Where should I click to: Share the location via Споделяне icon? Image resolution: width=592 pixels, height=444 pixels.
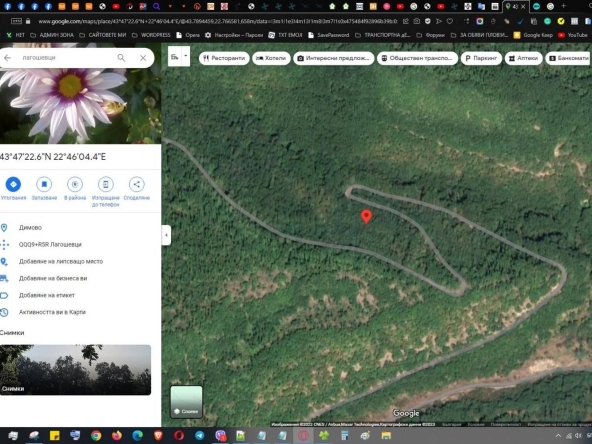click(137, 184)
